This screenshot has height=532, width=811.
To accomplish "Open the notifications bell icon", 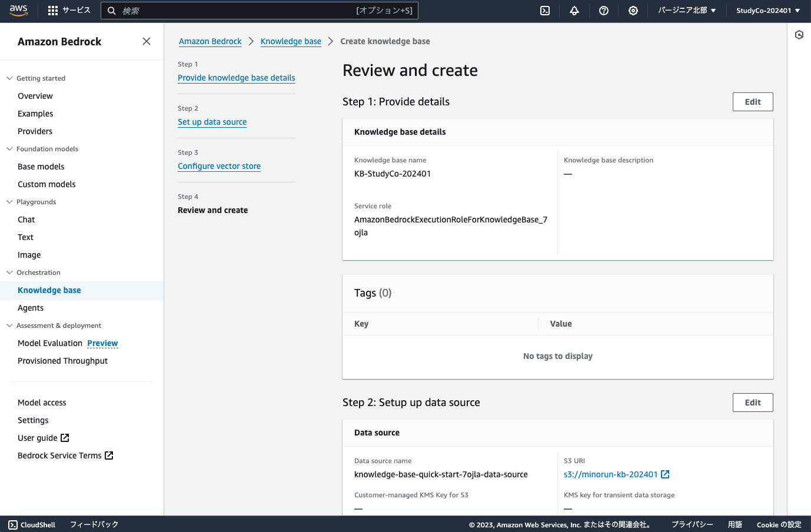I will coord(574,11).
